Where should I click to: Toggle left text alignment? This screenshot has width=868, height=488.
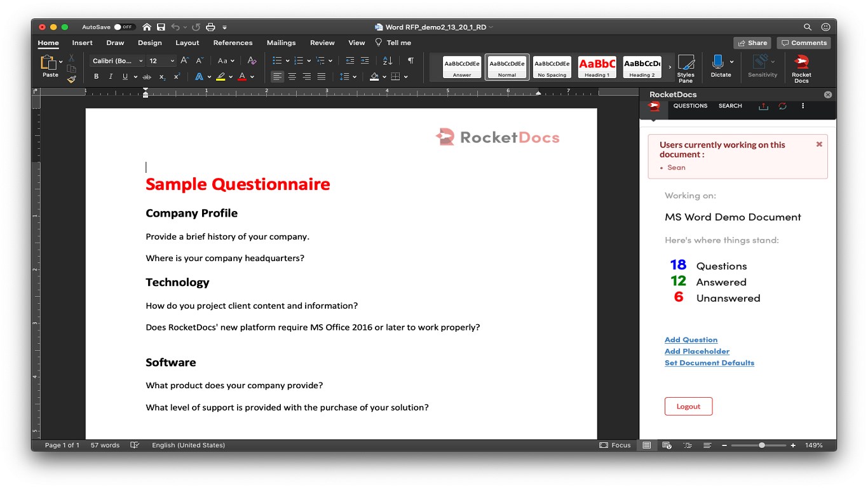277,77
